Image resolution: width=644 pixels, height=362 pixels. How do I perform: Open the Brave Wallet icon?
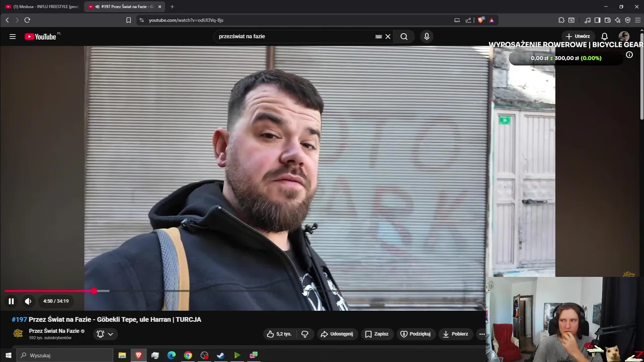coord(607,20)
